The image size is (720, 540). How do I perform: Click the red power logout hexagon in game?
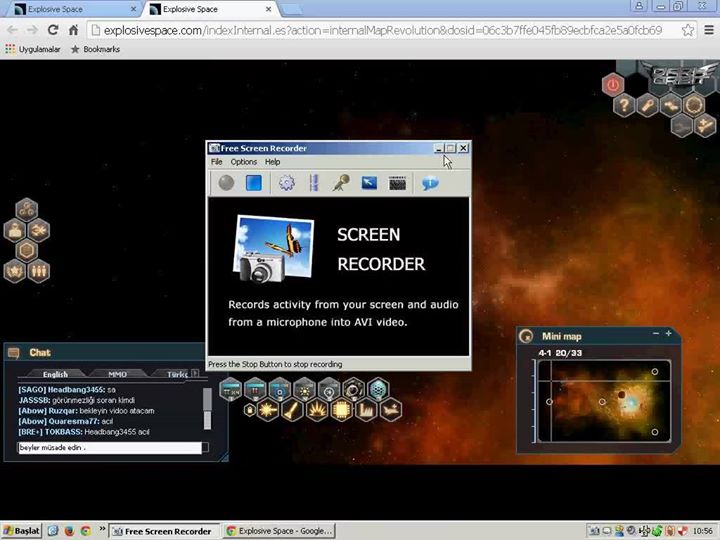coord(613,85)
